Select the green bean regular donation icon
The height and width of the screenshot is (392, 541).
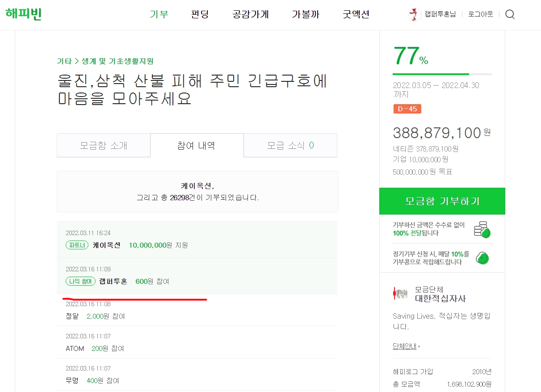coord(482,257)
